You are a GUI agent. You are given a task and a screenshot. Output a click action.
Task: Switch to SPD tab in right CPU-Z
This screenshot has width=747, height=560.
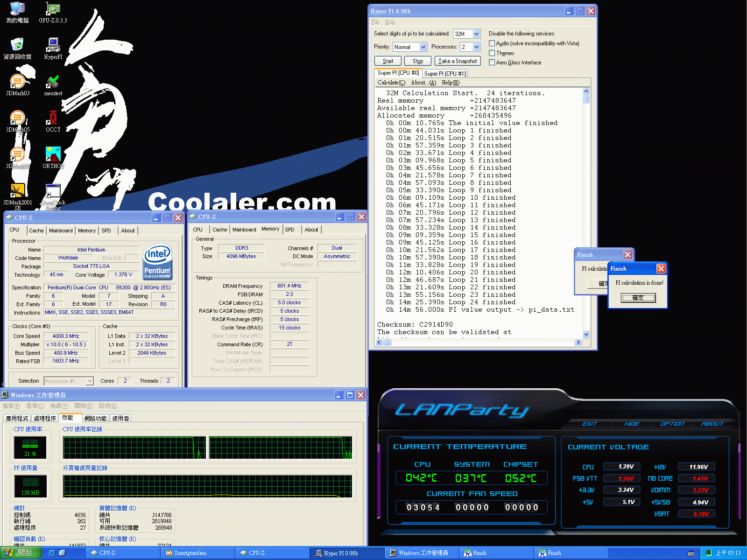click(289, 230)
